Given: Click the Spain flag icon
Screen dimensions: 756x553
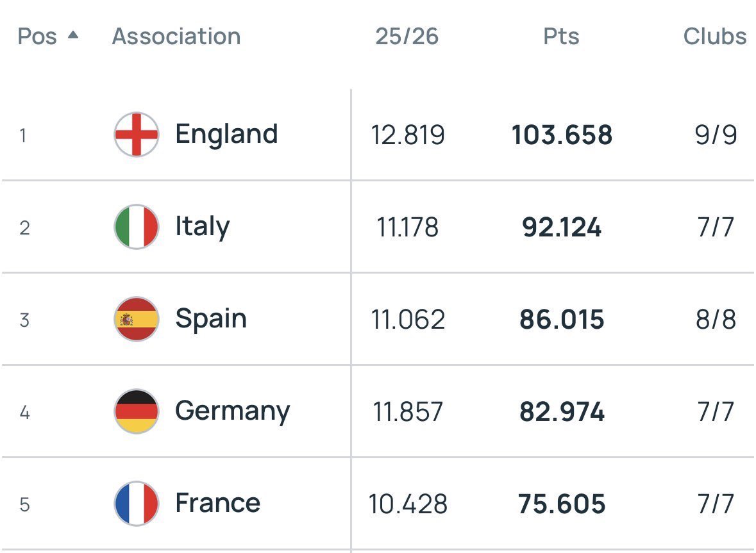Looking at the screenshot, I should pyautogui.click(x=137, y=319).
